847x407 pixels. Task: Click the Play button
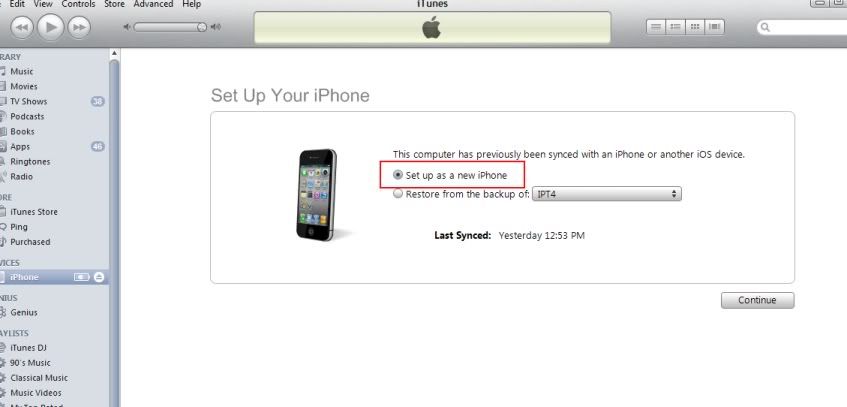51,27
